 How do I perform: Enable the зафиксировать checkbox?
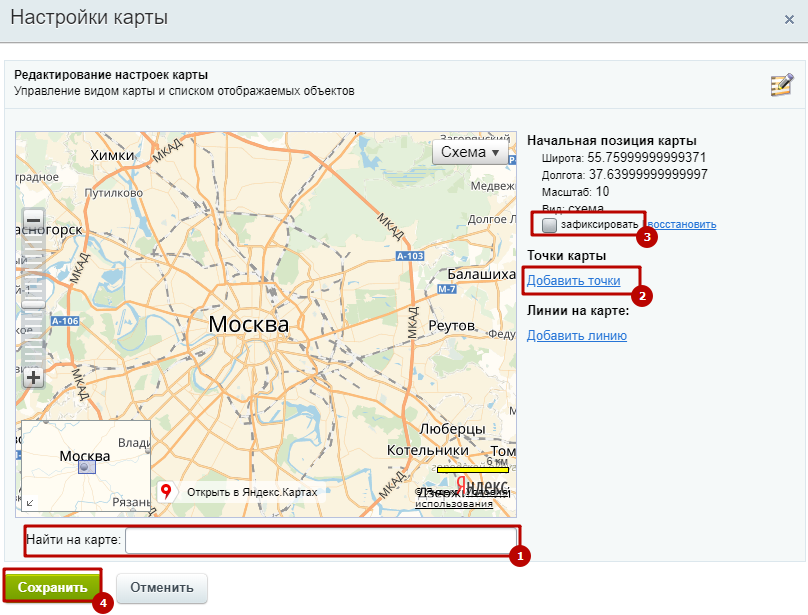pos(549,225)
